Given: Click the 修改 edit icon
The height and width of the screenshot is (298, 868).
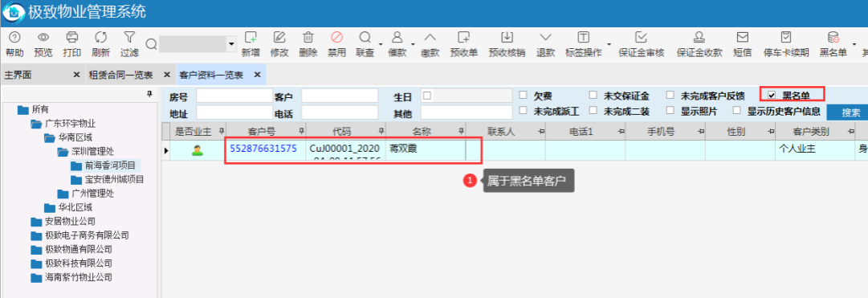Looking at the screenshot, I should (x=279, y=38).
